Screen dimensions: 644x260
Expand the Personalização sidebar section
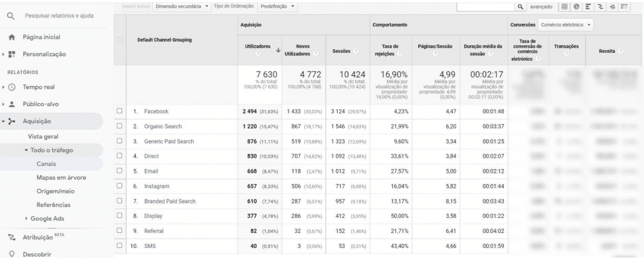tap(3, 54)
